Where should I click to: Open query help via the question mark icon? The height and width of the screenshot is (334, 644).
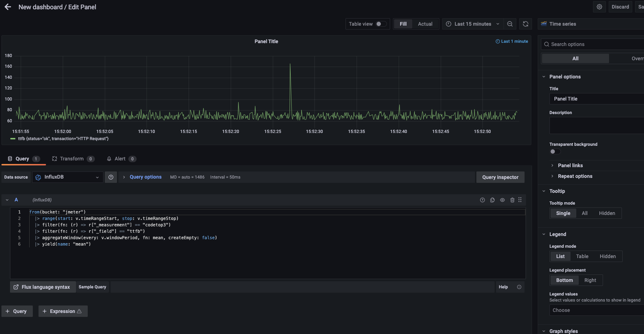coord(482,200)
